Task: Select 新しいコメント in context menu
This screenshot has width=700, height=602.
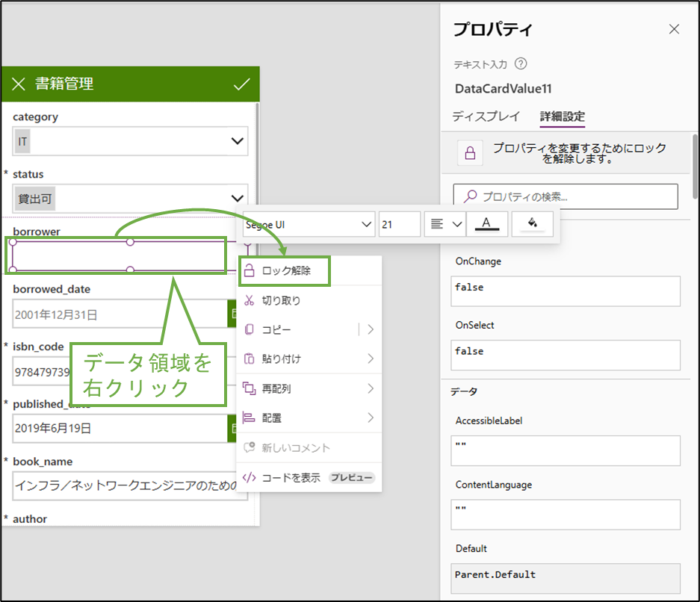Action: click(x=309, y=447)
